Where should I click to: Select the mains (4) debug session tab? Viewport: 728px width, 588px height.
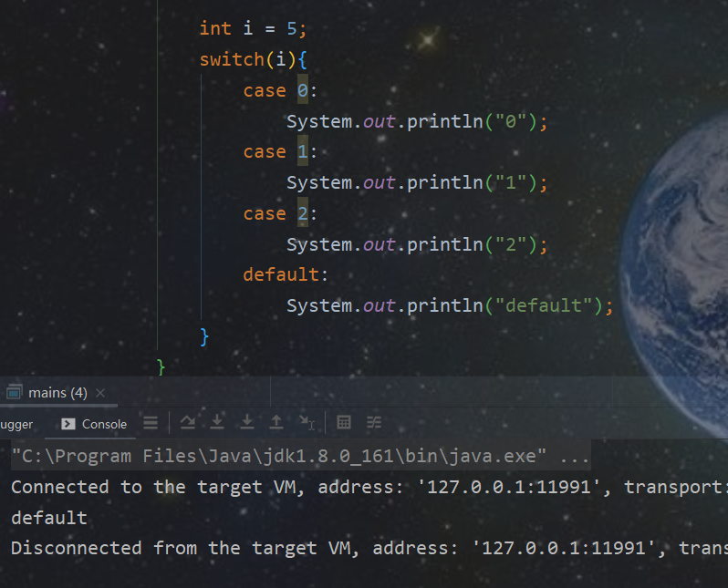click(57, 393)
